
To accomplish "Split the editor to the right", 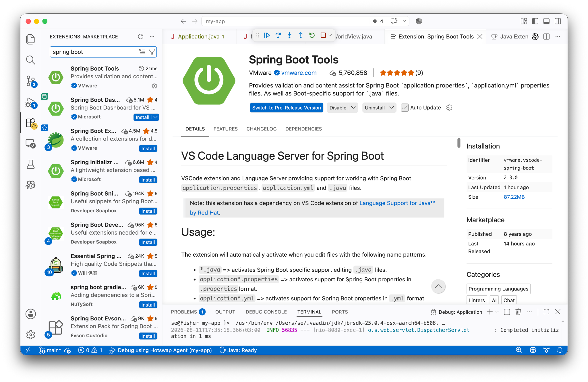I will 546,36.
